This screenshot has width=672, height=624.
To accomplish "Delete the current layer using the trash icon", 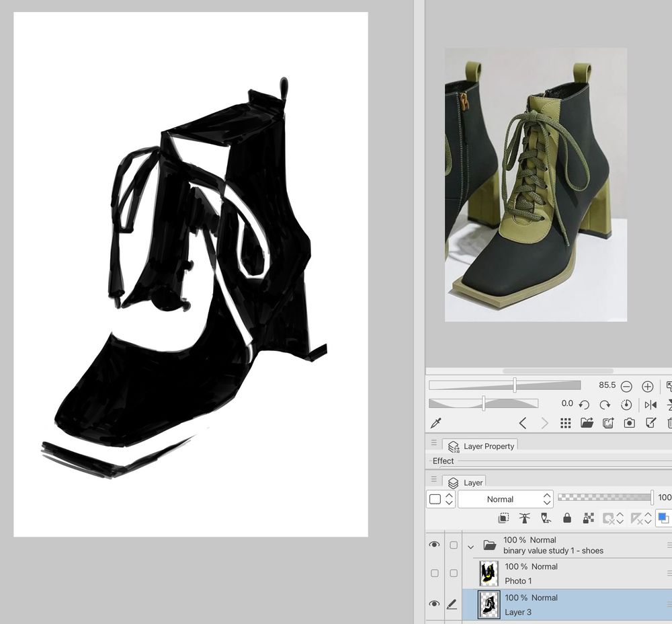I will point(669,422).
